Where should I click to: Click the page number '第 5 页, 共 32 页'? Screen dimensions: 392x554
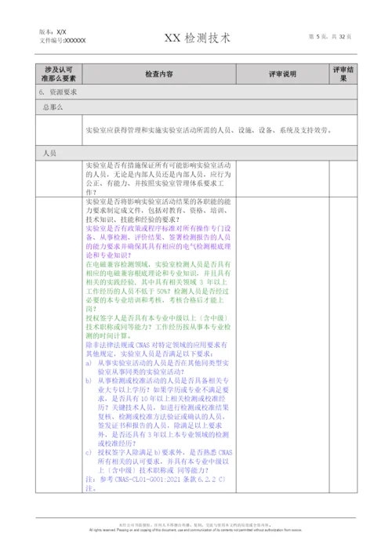click(330, 37)
